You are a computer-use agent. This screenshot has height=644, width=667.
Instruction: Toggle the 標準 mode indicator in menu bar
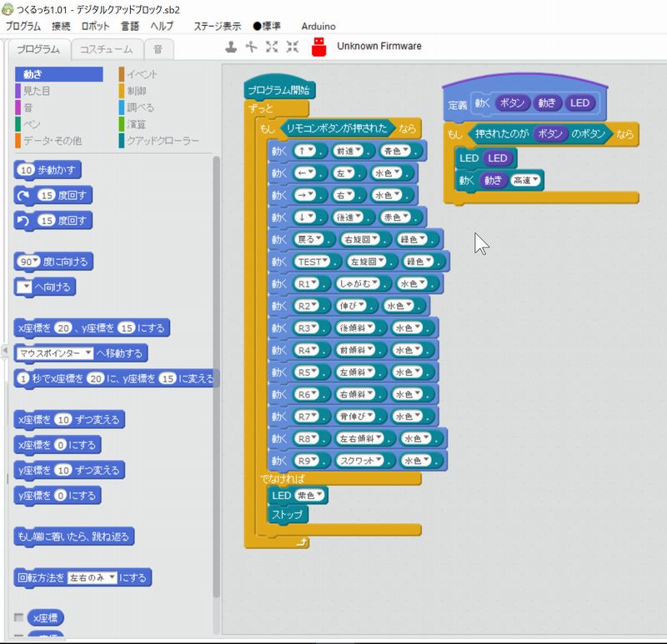tap(268, 26)
